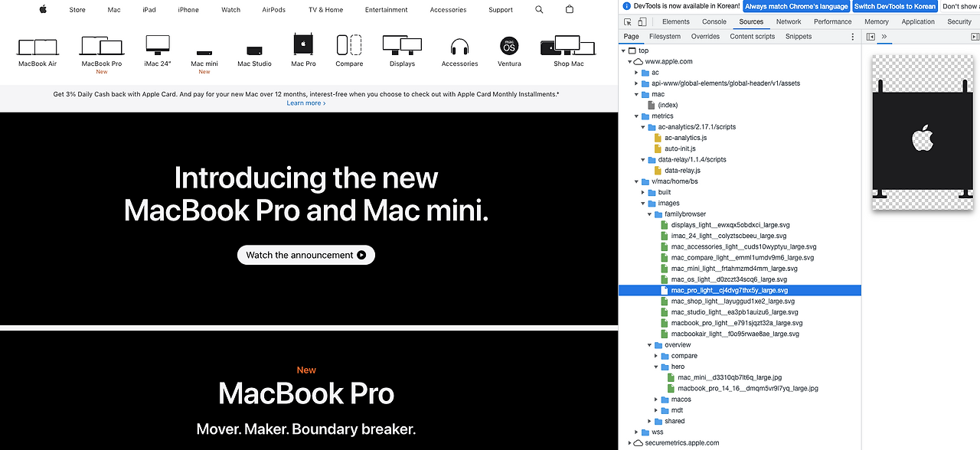
Task: Select the Accessories headphones icon
Action: 459,46
